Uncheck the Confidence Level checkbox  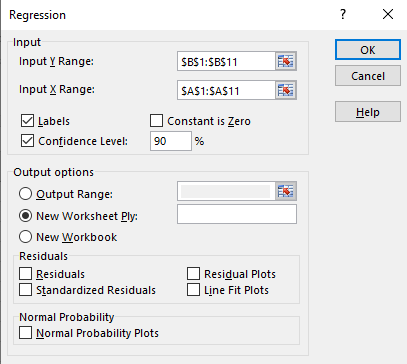[x=27, y=141]
